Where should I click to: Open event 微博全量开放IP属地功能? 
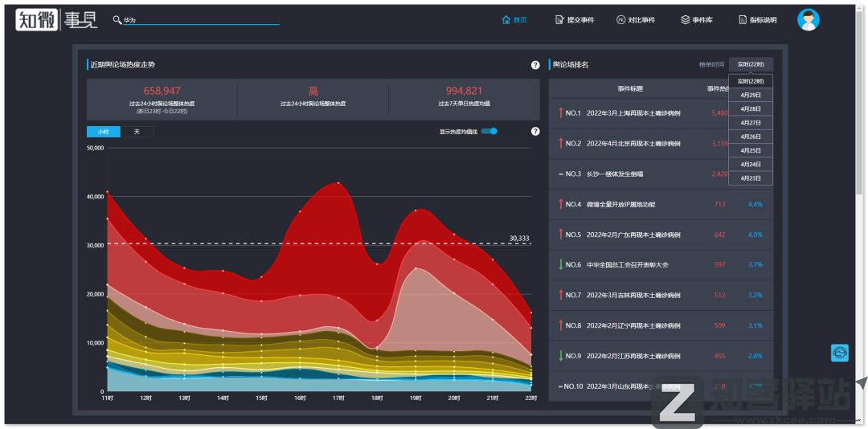click(x=621, y=205)
